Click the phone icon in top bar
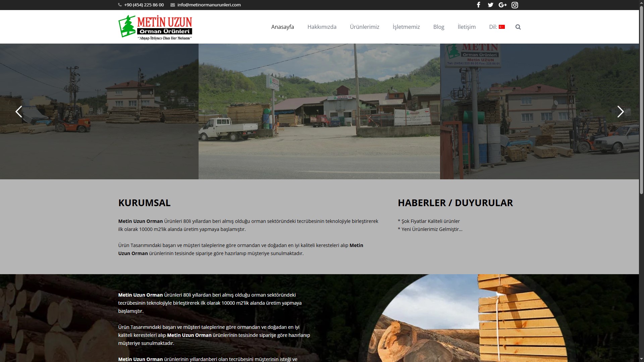Viewport: 644px width, 362px height. (120, 5)
